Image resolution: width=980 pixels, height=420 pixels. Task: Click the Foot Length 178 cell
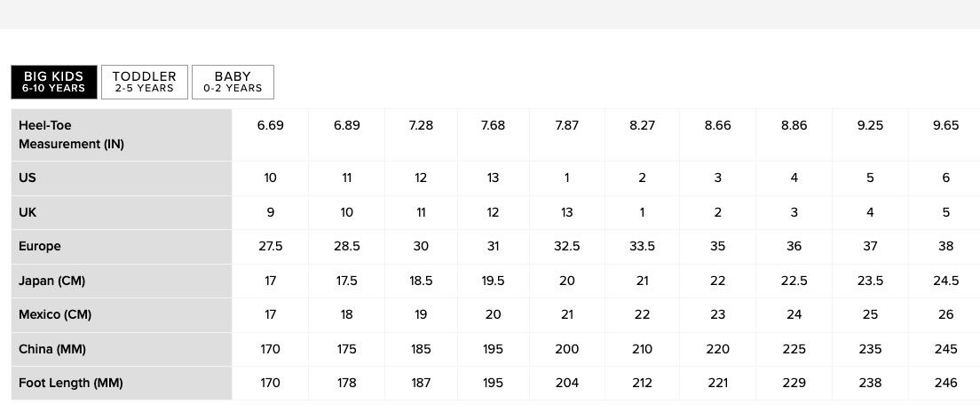(x=347, y=383)
